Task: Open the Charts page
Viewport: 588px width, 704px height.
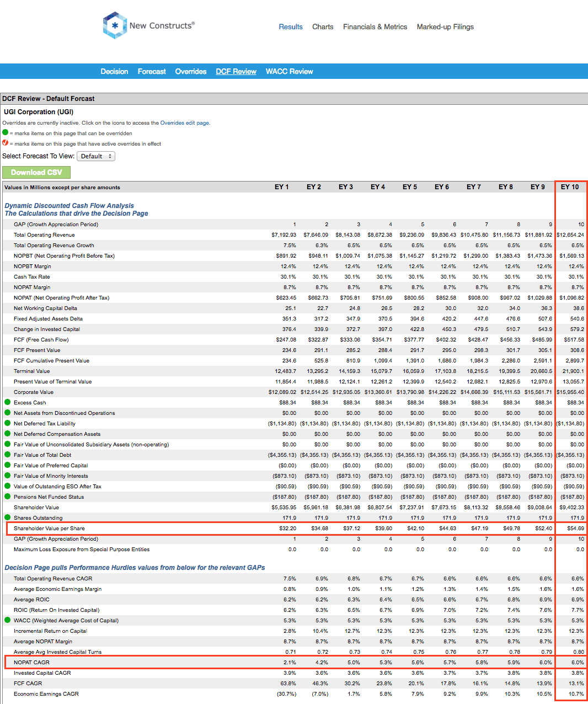Action: coord(323,26)
